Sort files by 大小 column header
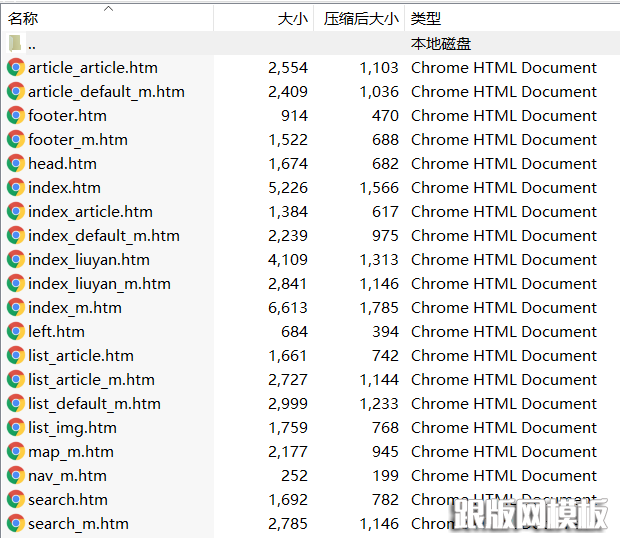Image resolution: width=620 pixels, height=538 pixels. click(291, 19)
